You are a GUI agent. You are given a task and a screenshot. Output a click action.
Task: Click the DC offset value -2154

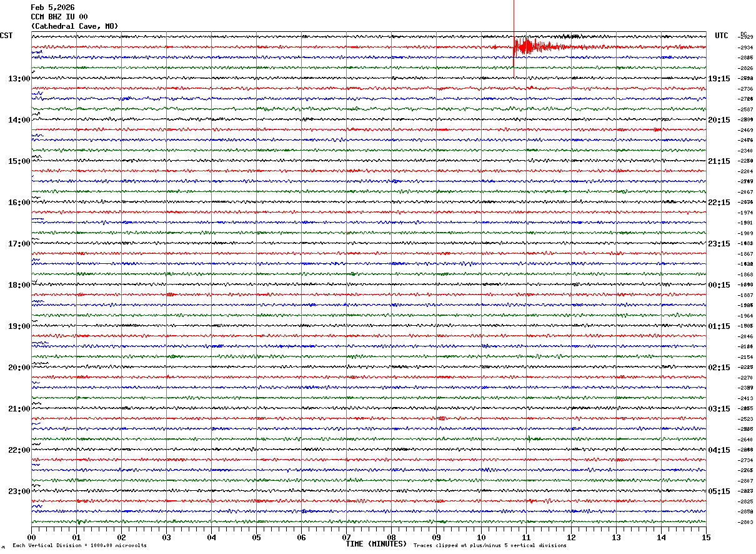[x=746, y=357]
